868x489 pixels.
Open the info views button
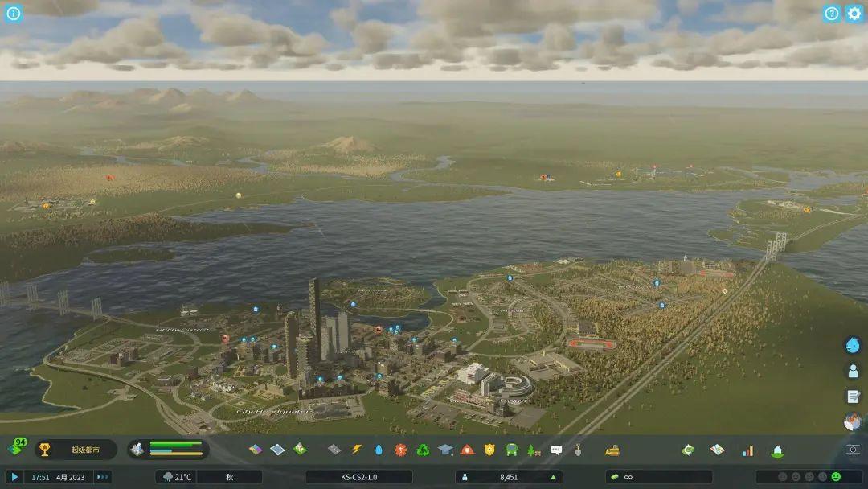14,14
